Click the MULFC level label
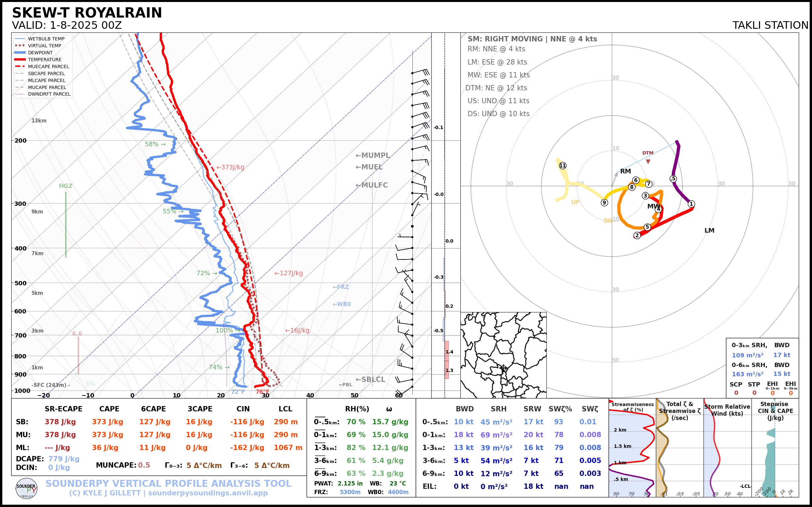Image resolution: width=812 pixels, height=507 pixels. tap(372, 185)
